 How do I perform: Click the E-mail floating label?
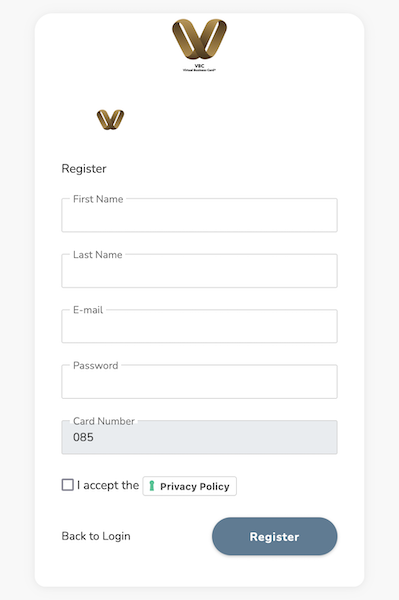(x=88, y=310)
